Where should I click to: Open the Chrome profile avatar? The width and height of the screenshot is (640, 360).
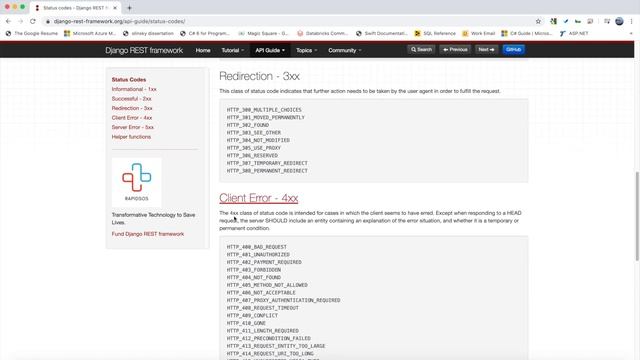[x=619, y=21]
